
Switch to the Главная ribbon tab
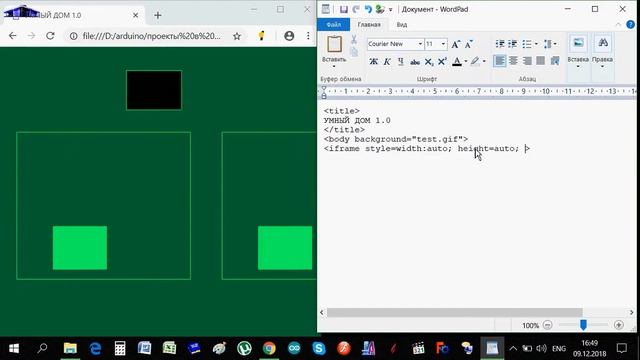[369, 24]
